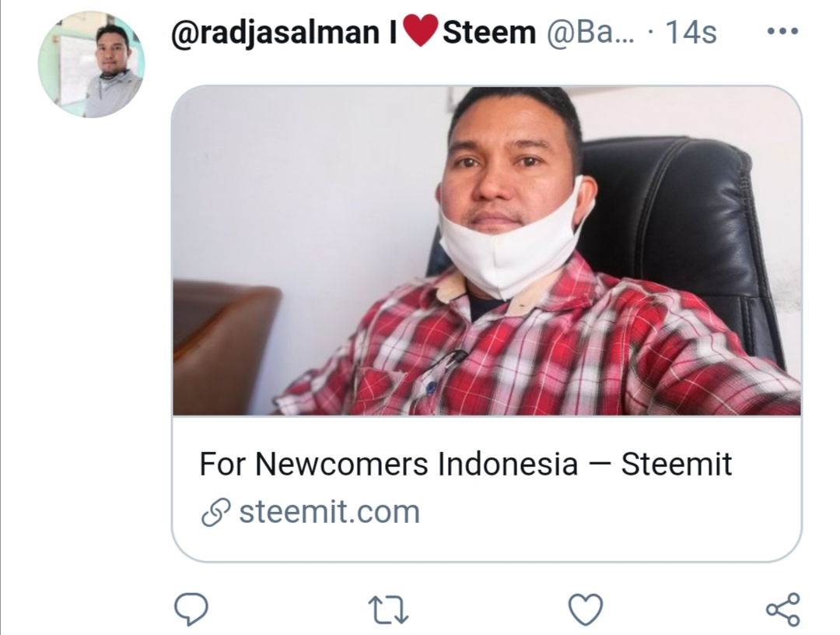Click the truncated @Ba... handle
The image size is (840, 635).
pyautogui.click(x=591, y=33)
